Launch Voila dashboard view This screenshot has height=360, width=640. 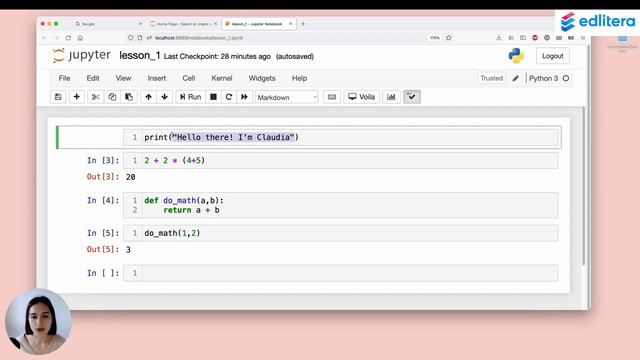pyautogui.click(x=362, y=97)
